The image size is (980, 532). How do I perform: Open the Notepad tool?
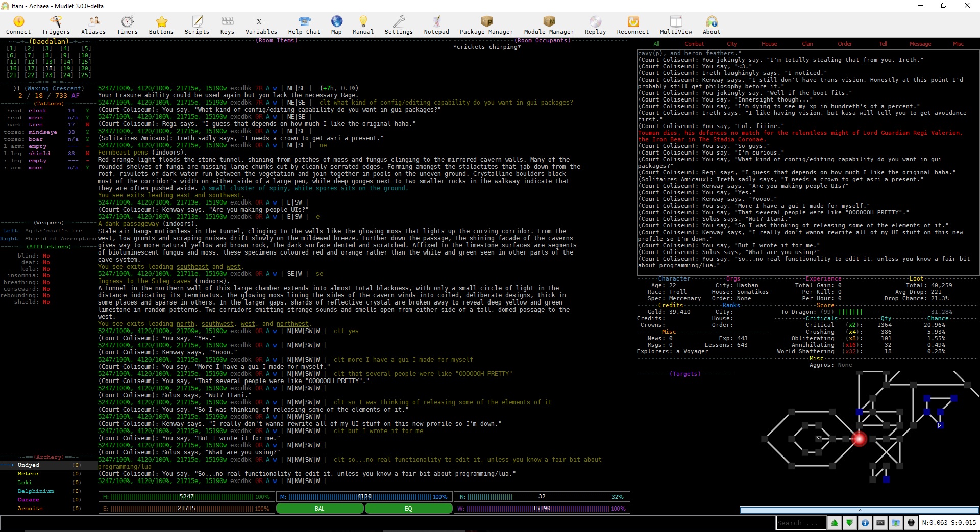pyautogui.click(x=436, y=25)
